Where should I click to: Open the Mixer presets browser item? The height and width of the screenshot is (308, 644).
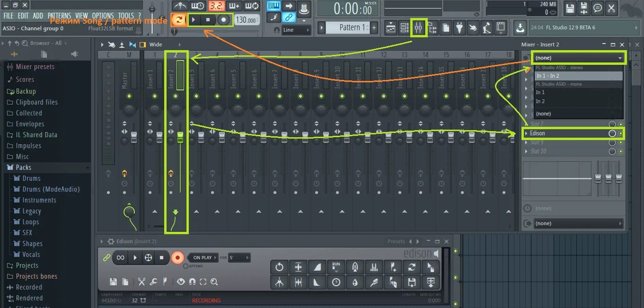click(35, 67)
